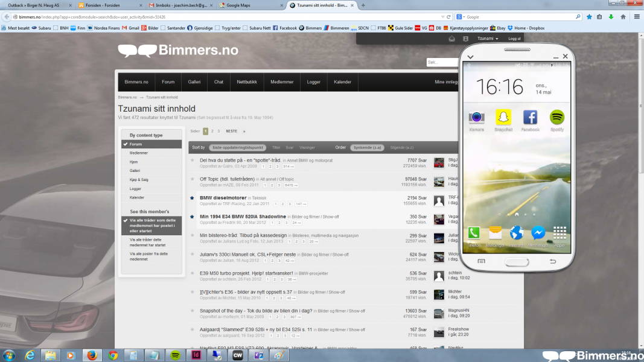Select the Forum content type filter

[x=151, y=144]
